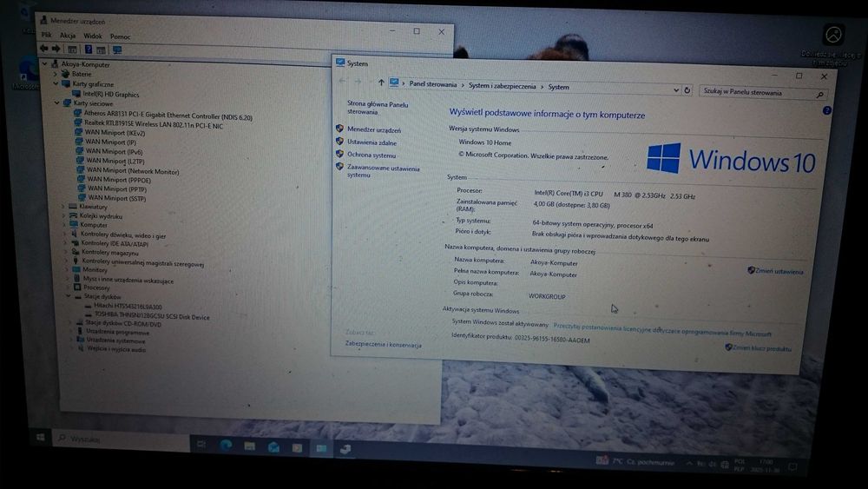
Task: Open the Akcja menu in Device Manager
Action: 68,36
